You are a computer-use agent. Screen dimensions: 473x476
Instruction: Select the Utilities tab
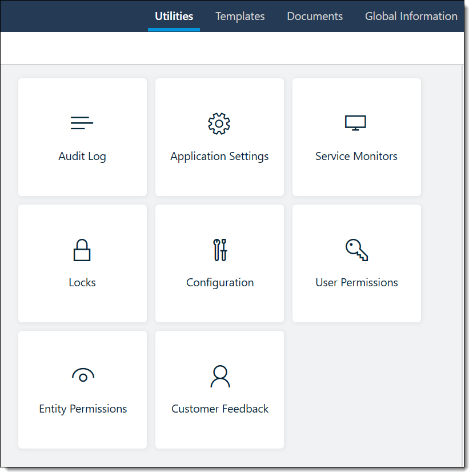click(x=173, y=16)
